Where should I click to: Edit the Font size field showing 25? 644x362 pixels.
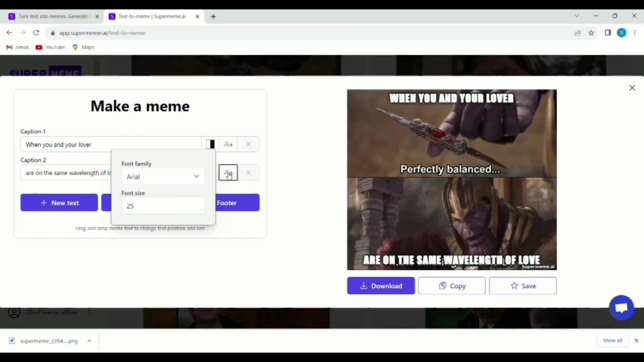[163, 206]
